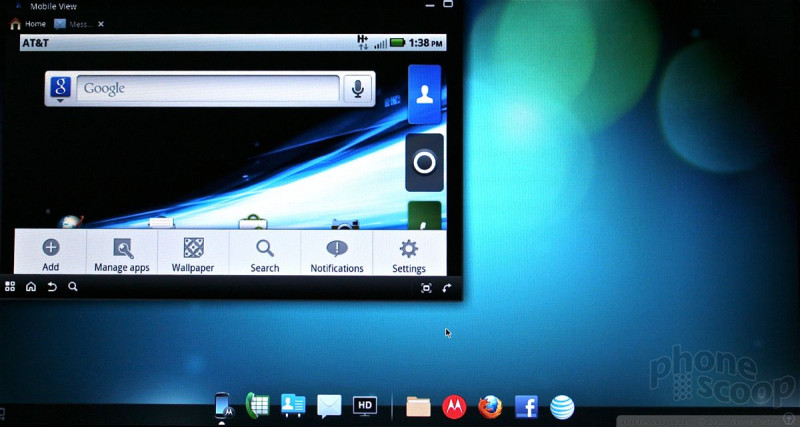
Task: Click the red Motorola logo icon
Action: (x=454, y=407)
